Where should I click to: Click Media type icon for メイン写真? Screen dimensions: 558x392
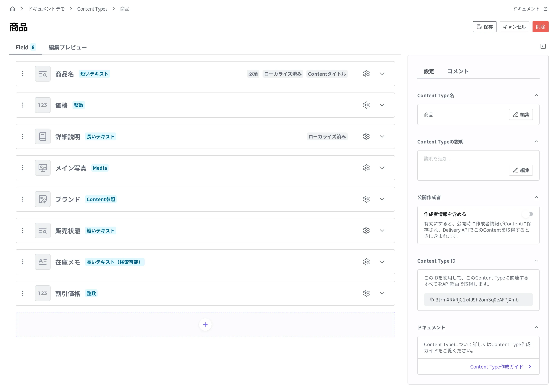tap(43, 168)
